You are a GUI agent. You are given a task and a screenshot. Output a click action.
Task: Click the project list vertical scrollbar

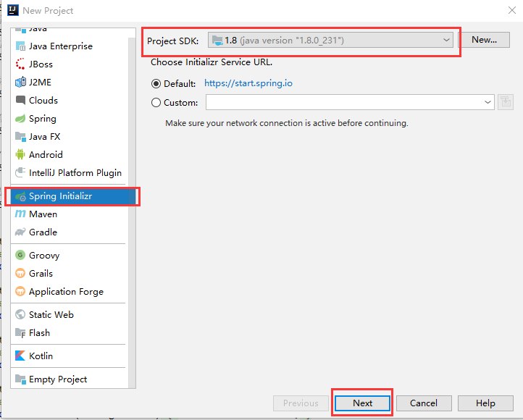(132, 212)
